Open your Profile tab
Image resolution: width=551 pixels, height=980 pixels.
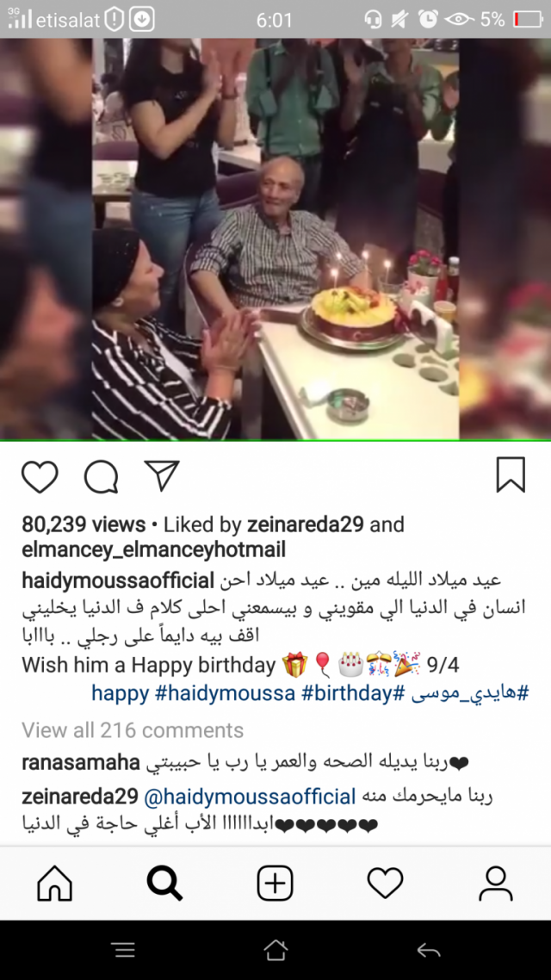(x=496, y=884)
